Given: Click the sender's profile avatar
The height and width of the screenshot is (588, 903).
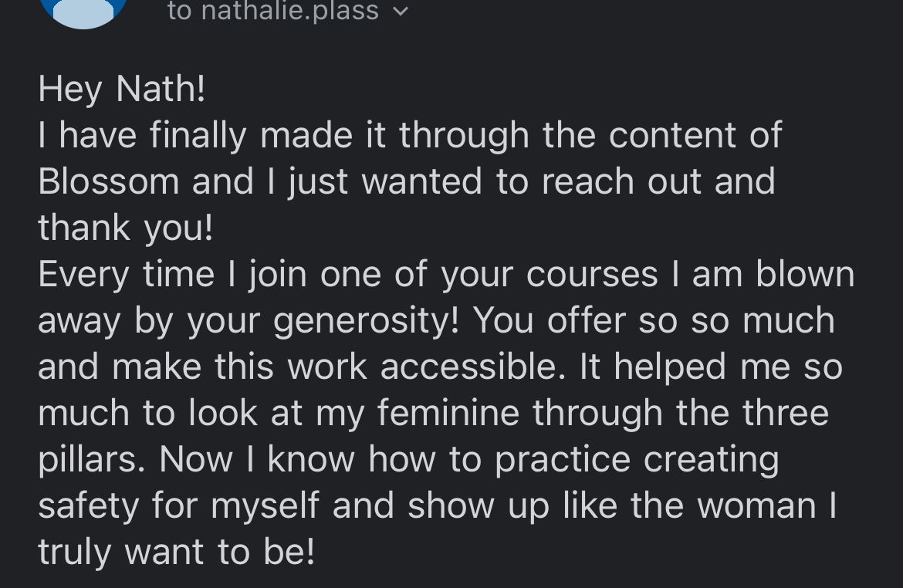Looking at the screenshot, I should click(x=83, y=11).
